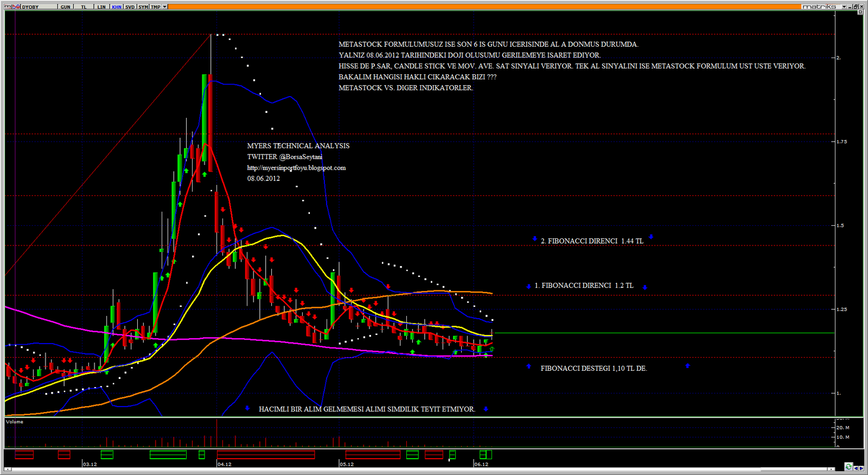Click the 1.5 price label on the axis
Image resolution: width=868 pixels, height=475 pixels.
[840, 226]
